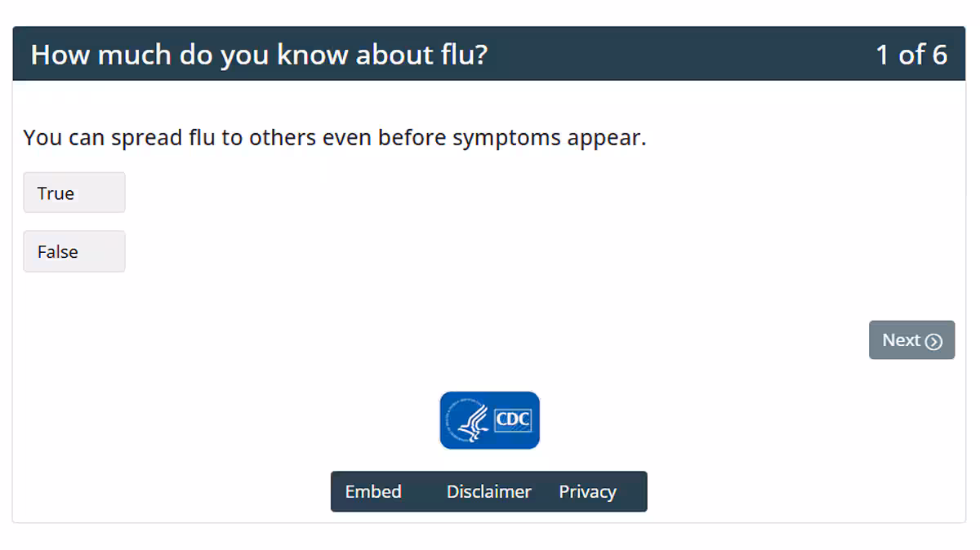Viewport: 980px width, 550px height.
Task: Select the Disclaimer footer tab
Action: 488,491
